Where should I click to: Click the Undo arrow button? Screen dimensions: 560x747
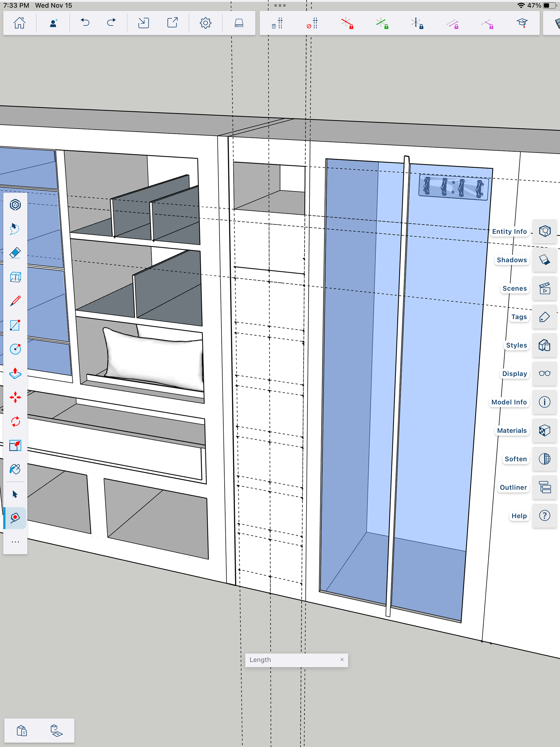coord(85,23)
